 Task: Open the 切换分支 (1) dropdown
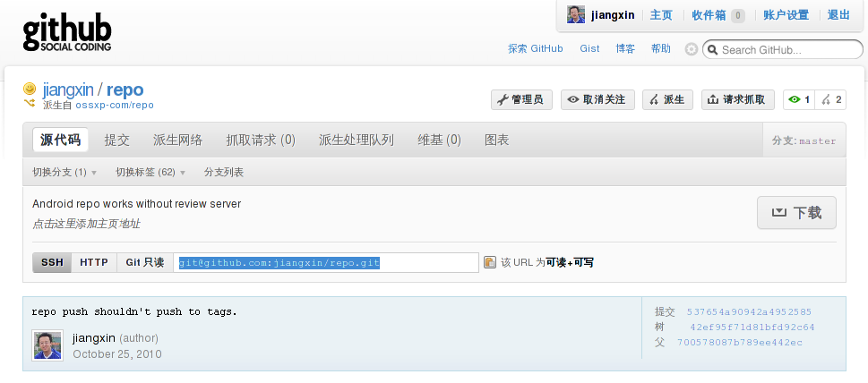(x=64, y=173)
